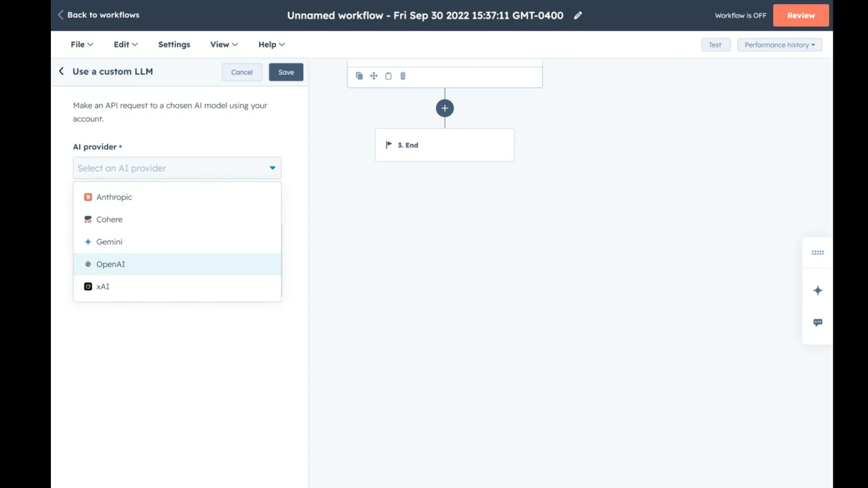This screenshot has width=868, height=488.
Task: Click the Use a custom LLM heading
Action: pyautogui.click(x=112, y=72)
